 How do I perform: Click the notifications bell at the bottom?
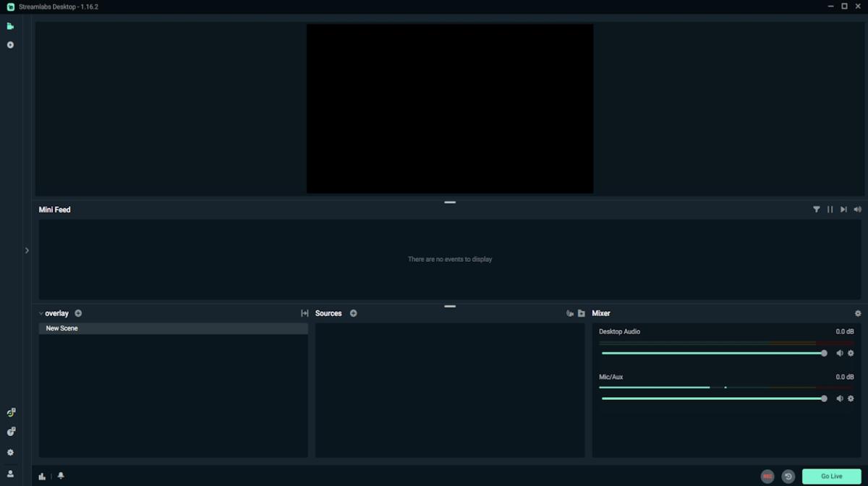(61, 476)
